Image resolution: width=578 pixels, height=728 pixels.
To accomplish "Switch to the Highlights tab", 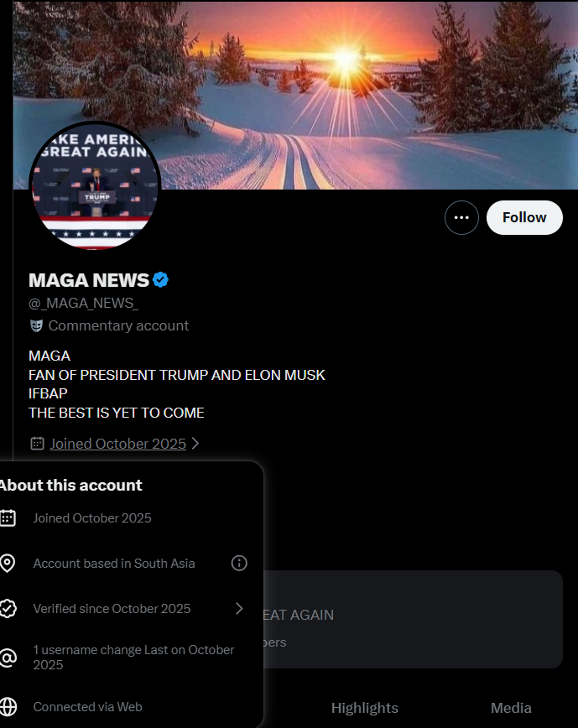I will pos(364,708).
